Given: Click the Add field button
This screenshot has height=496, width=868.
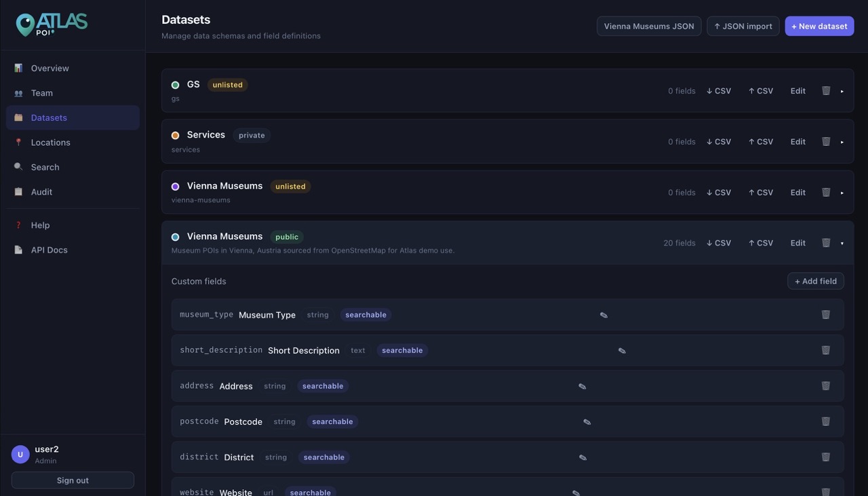Looking at the screenshot, I should (x=816, y=281).
